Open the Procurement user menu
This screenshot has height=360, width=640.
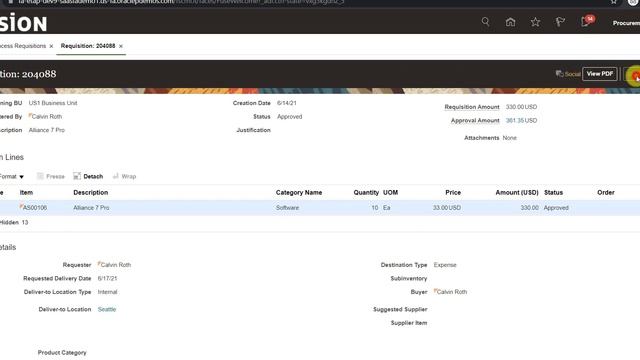[626, 23]
